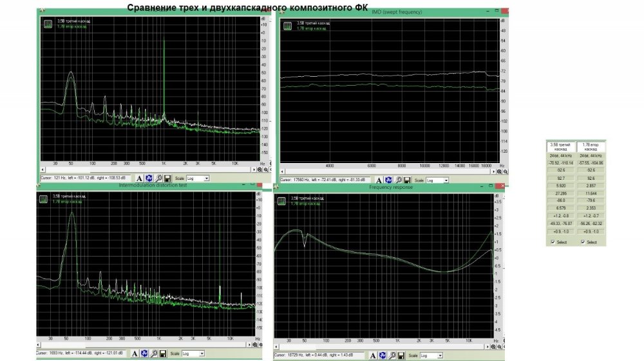Open graph options wrench in the Cursor 121 Hz window
Viewport: 644px width, 361px height.
(158, 179)
